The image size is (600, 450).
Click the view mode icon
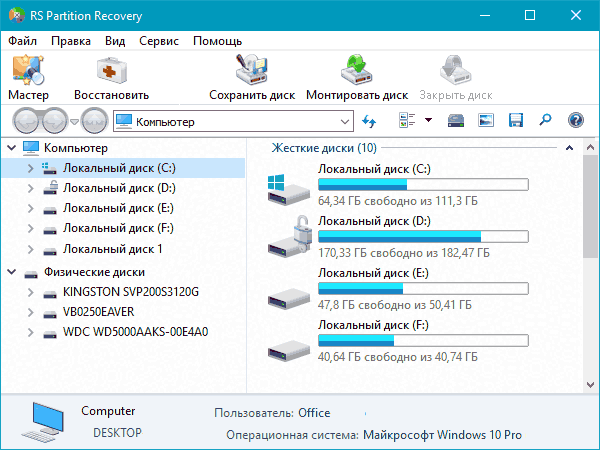point(407,120)
